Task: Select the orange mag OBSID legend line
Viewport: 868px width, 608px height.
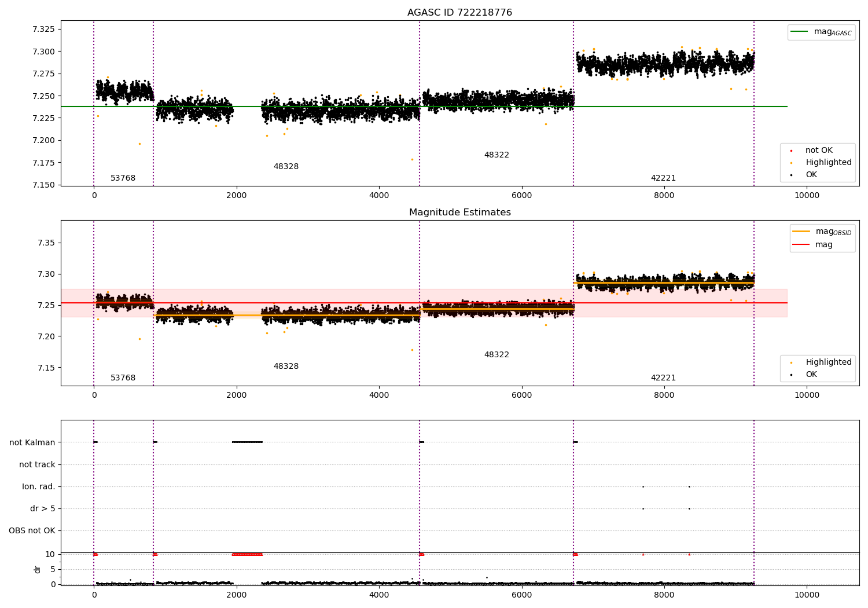Action: pos(801,232)
